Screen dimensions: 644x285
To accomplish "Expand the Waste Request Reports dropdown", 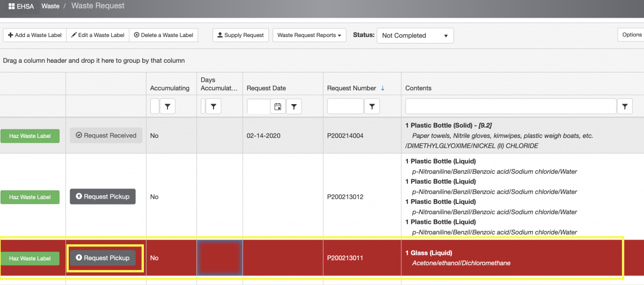I will point(309,35).
